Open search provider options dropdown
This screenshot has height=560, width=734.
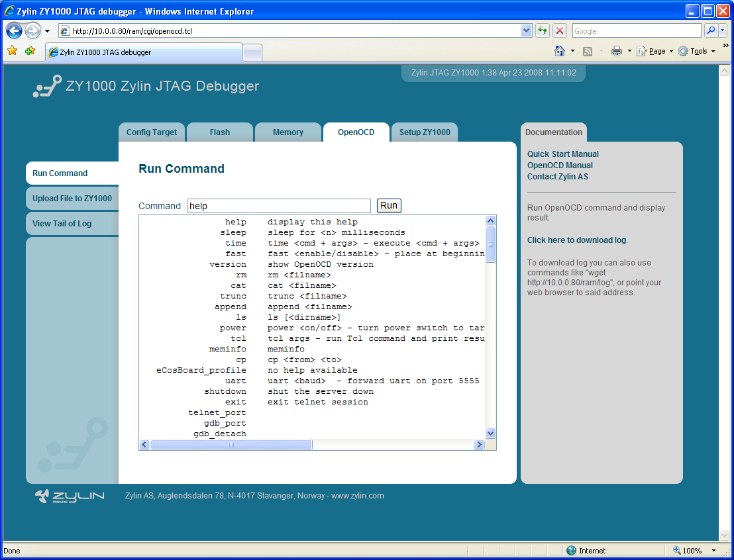coord(722,31)
